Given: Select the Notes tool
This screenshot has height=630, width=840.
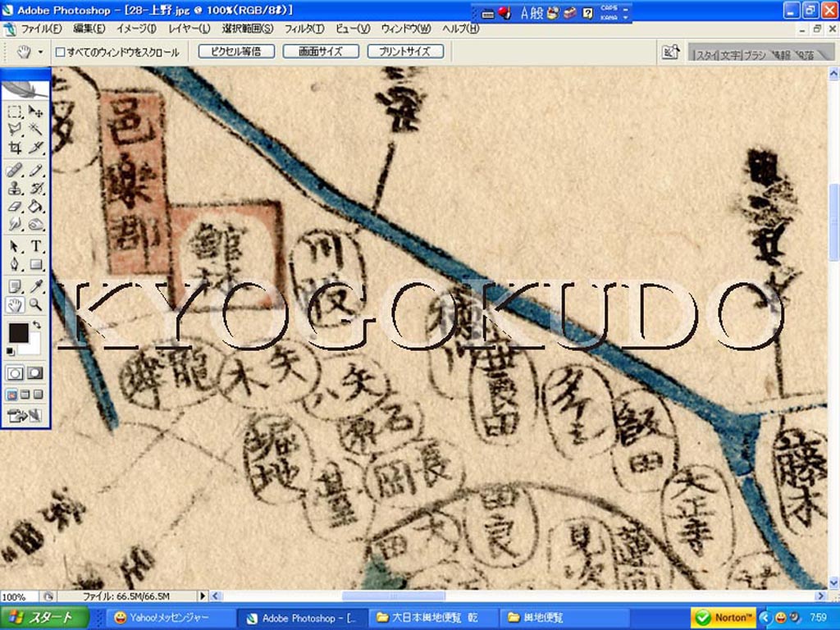Looking at the screenshot, I should click(x=15, y=286).
